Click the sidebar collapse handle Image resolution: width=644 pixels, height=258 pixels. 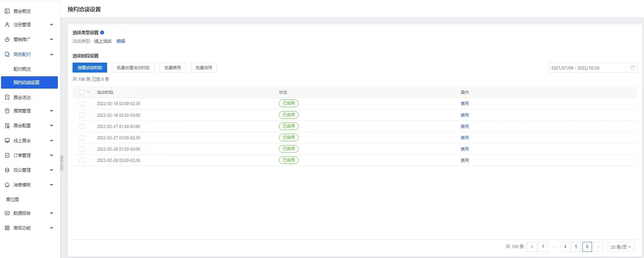(62, 163)
